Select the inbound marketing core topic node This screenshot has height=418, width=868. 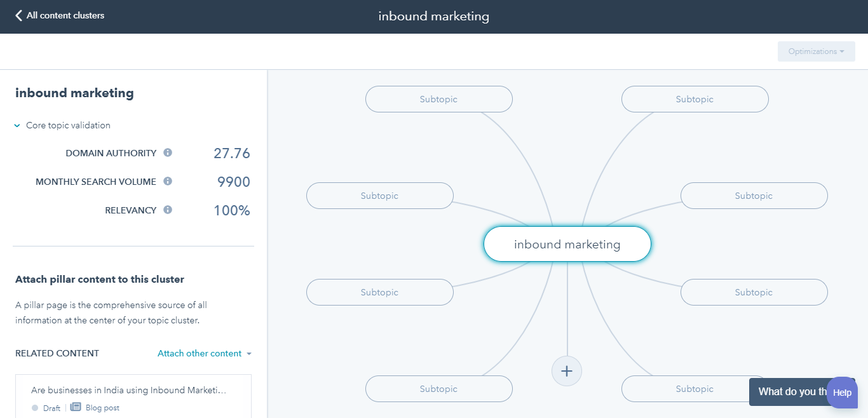[567, 245]
